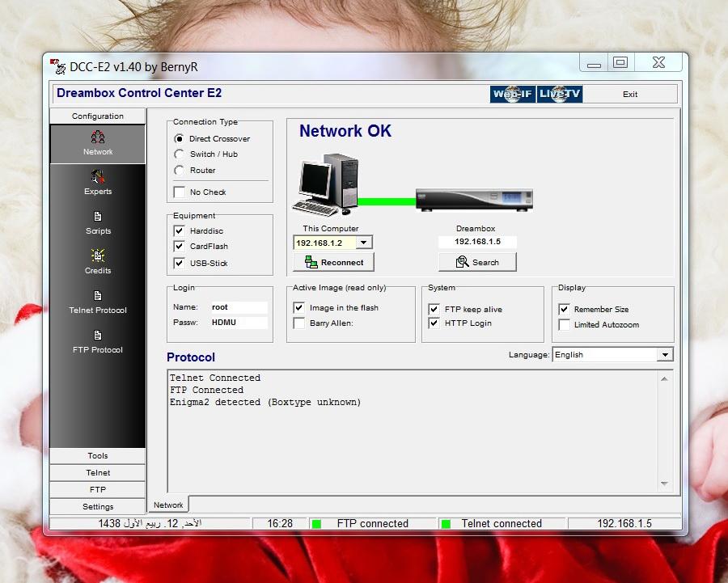Click the Exit button

point(630,95)
